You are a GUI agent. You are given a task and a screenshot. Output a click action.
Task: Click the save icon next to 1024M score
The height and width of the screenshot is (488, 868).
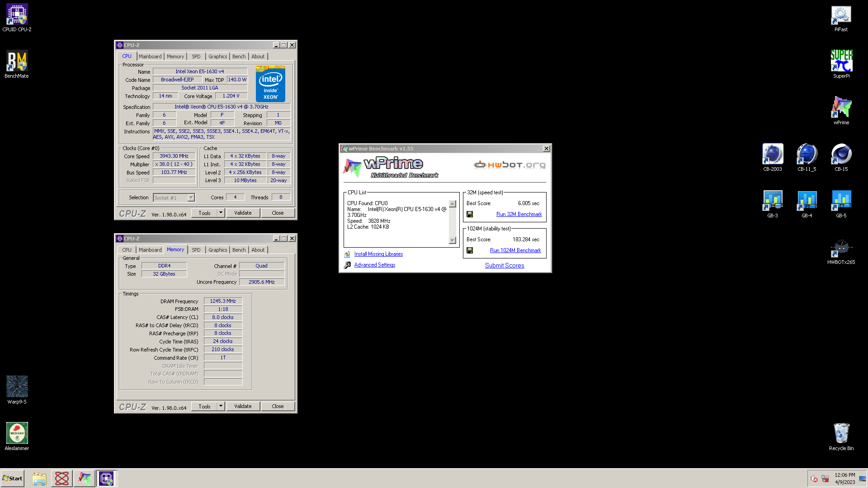(470, 250)
